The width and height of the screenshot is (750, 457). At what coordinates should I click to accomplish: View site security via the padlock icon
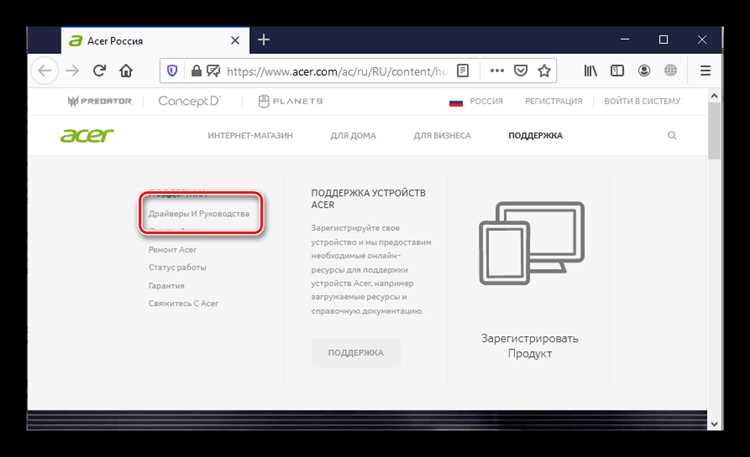[196, 71]
